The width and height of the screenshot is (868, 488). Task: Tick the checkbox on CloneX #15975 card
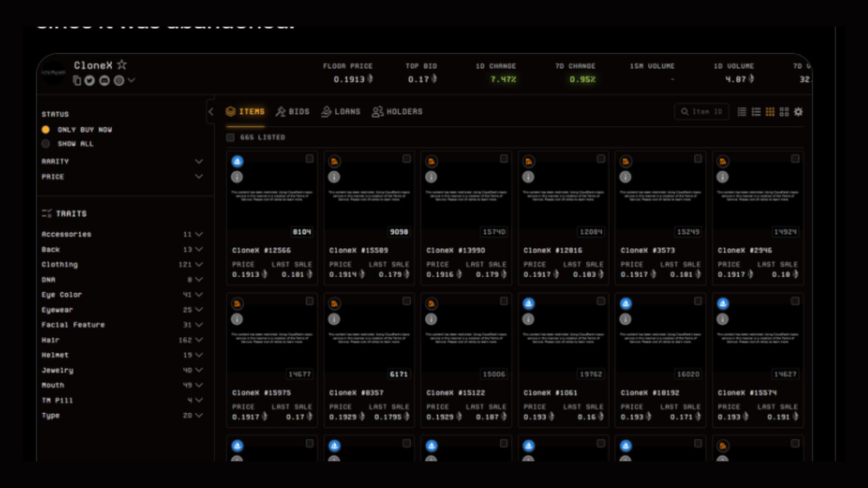[309, 301]
